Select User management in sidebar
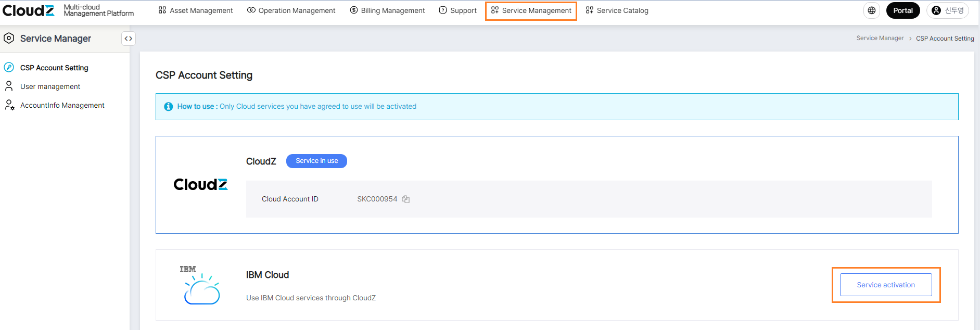Image resolution: width=980 pixels, height=330 pixels. point(50,86)
